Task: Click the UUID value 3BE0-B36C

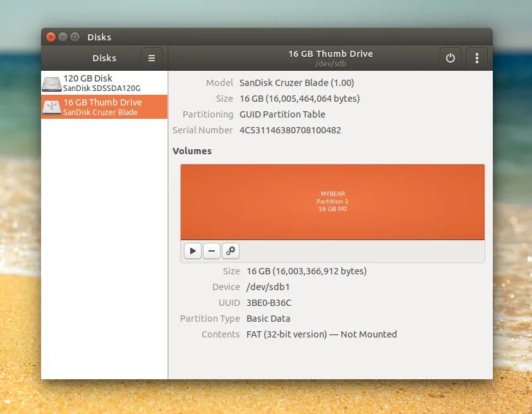Action: (x=269, y=303)
